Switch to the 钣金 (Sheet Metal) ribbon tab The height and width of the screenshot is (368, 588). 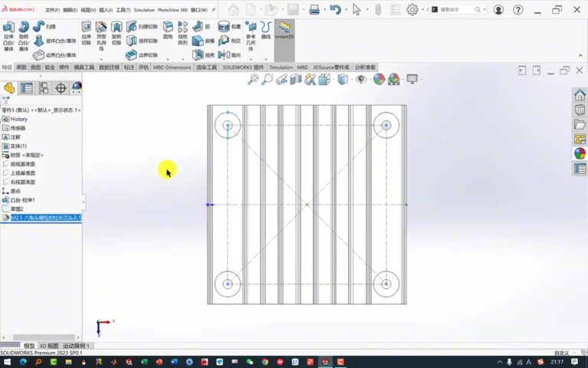click(50, 67)
